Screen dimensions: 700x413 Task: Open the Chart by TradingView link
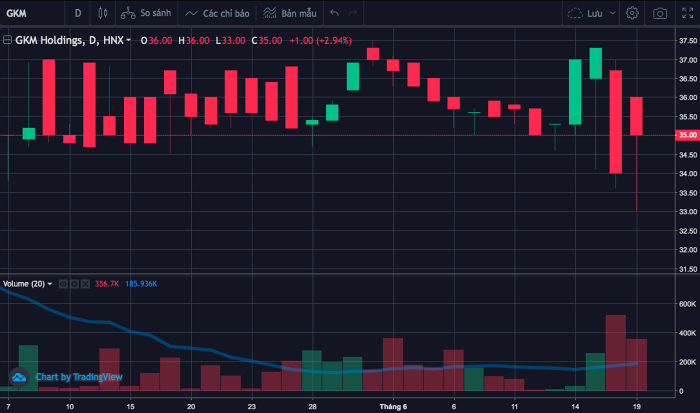point(78,377)
